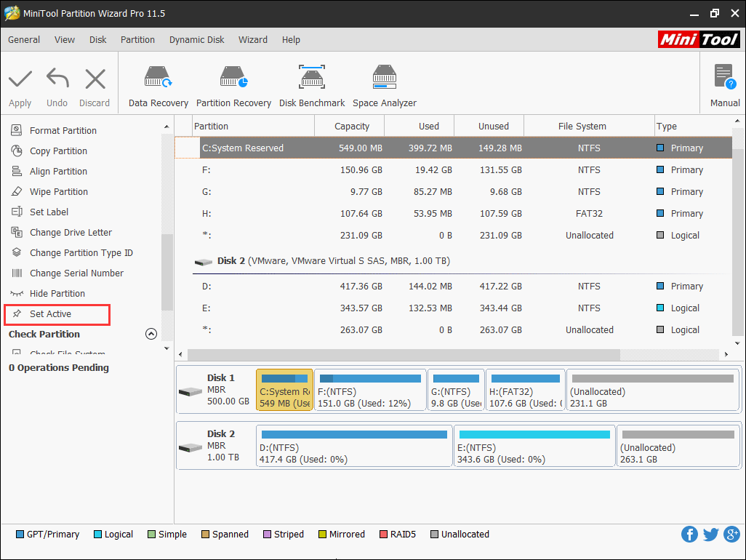Click the E: partition Logical color square
The height and width of the screenshot is (560, 746).
click(x=660, y=308)
